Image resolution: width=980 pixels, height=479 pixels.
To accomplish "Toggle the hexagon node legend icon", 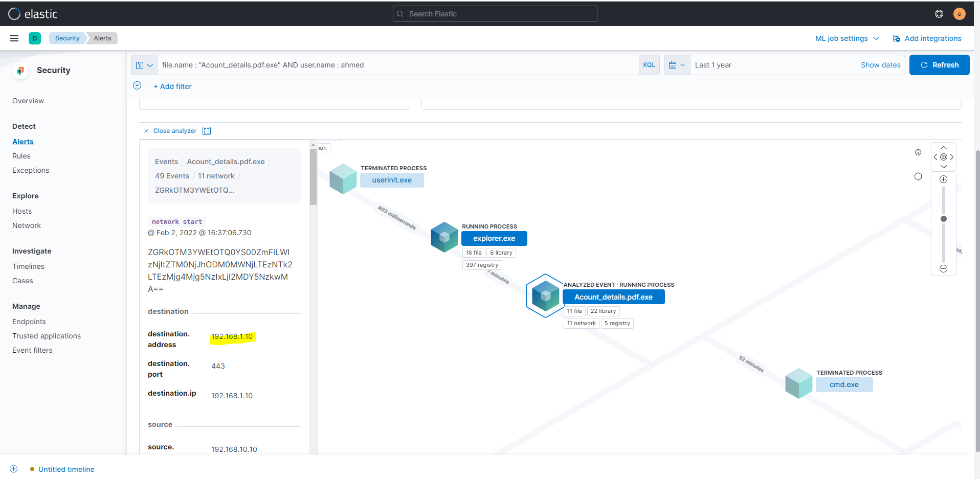I will (918, 176).
